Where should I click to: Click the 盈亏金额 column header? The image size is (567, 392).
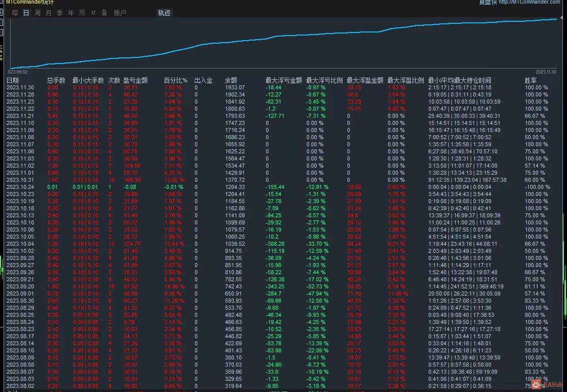click(135, 80)
